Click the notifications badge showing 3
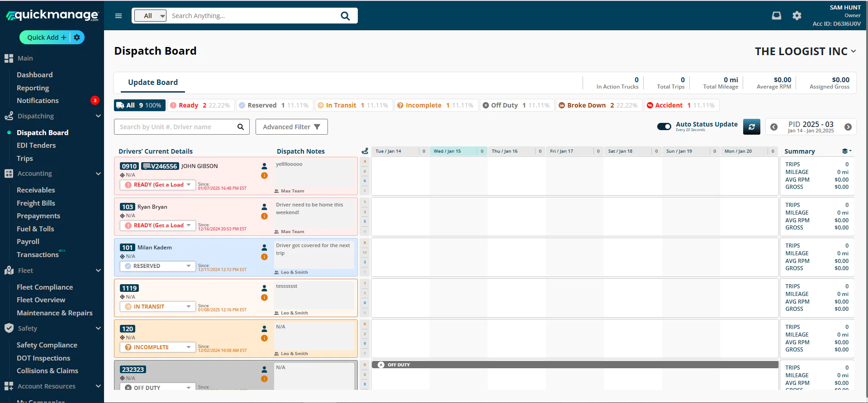 pos(95,100)
